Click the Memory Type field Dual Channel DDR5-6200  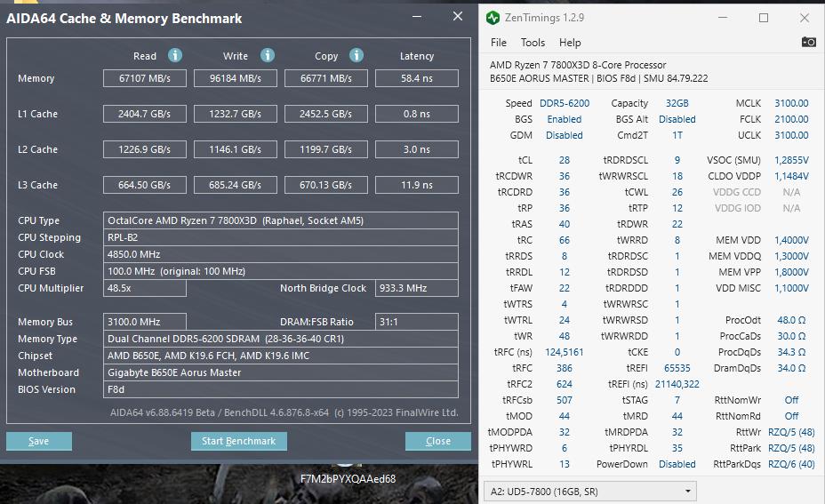click(280, 339)
